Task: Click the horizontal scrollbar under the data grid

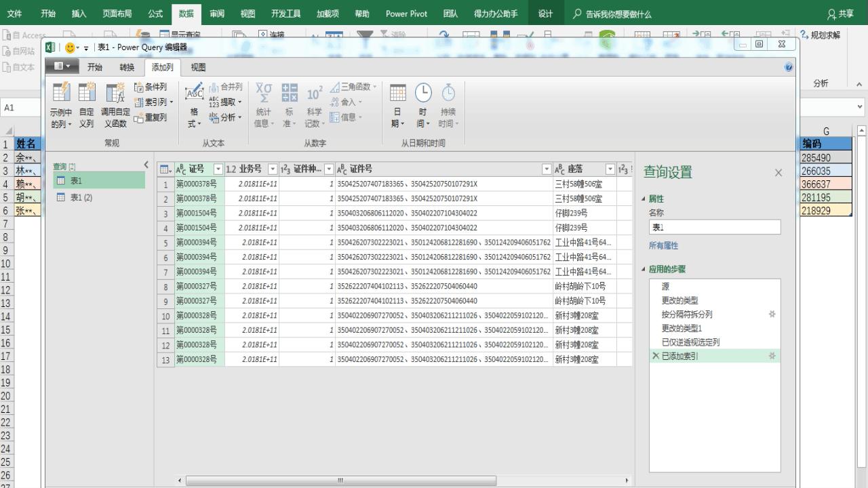Action: click(x=340, y=481)
